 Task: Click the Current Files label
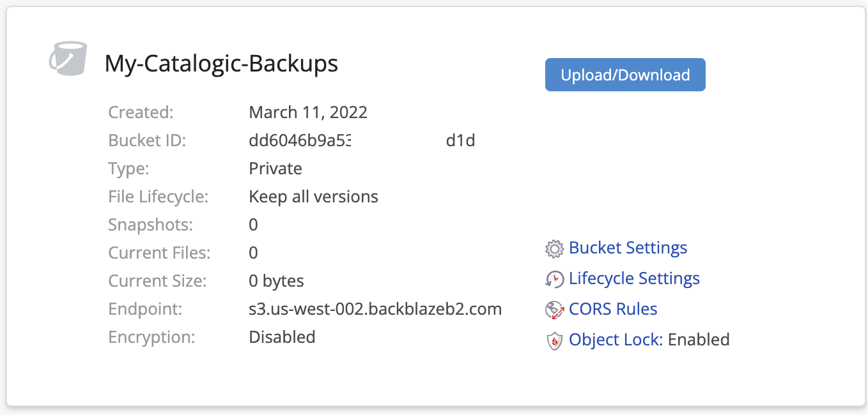click(x=160, y=253)
